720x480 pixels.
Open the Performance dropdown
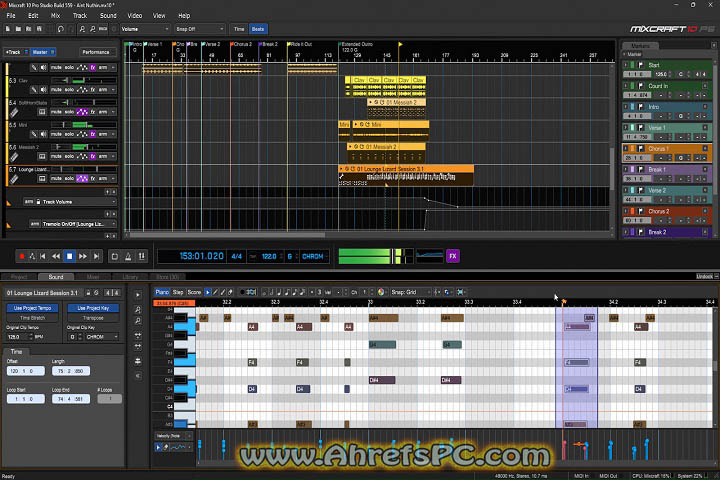coord(96,52)
